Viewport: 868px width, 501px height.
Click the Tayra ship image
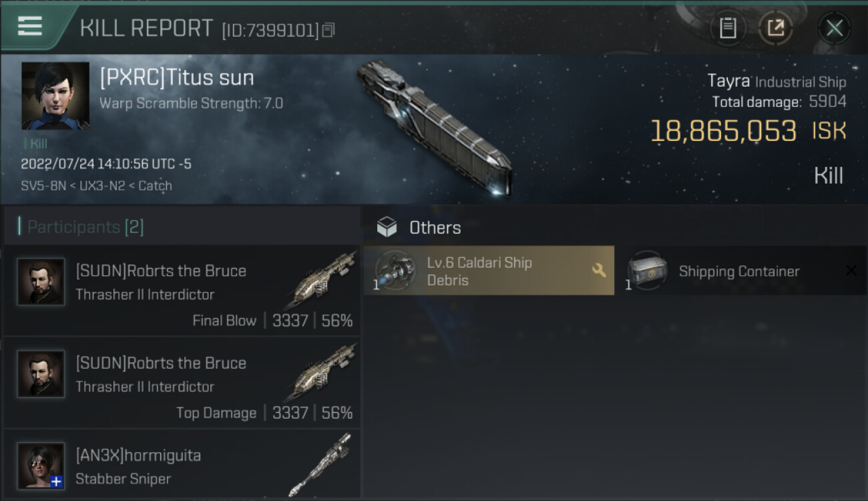pos(435,127)
